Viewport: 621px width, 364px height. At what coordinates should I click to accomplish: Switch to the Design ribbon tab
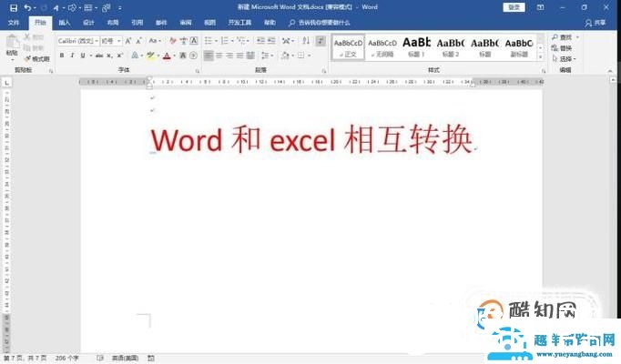(88, 23)
